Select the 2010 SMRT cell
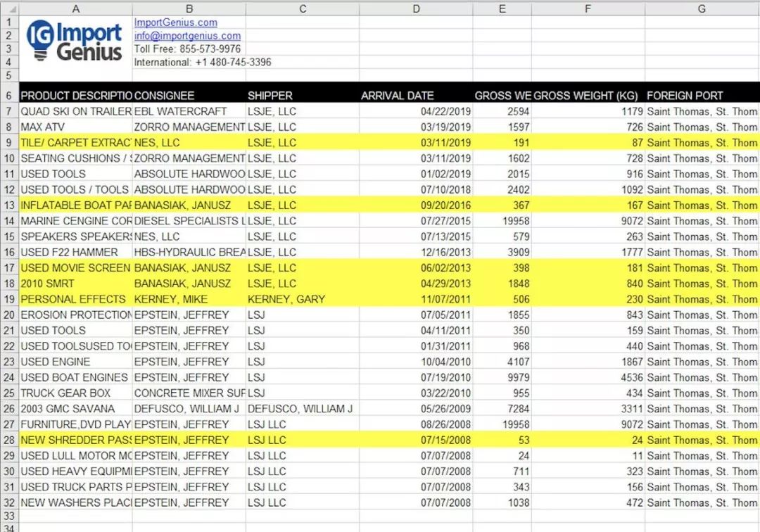The height and width of the screenshot is (532, 760). click(x=75, y=284)
